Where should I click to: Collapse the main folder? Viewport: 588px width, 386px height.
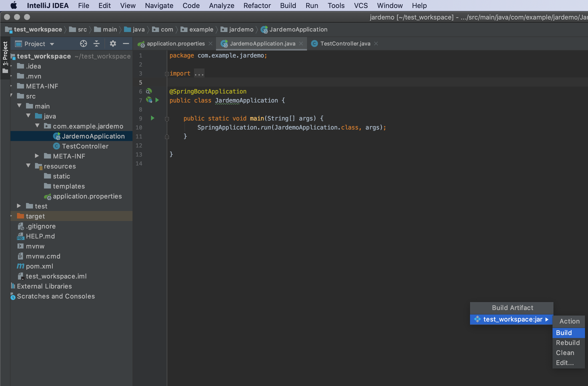(19, 106)
